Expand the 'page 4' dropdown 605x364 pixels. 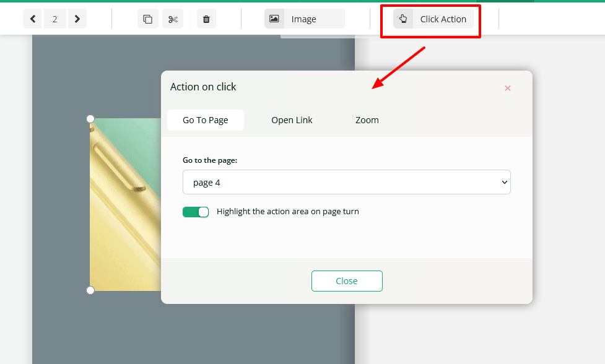coord(347,182)
